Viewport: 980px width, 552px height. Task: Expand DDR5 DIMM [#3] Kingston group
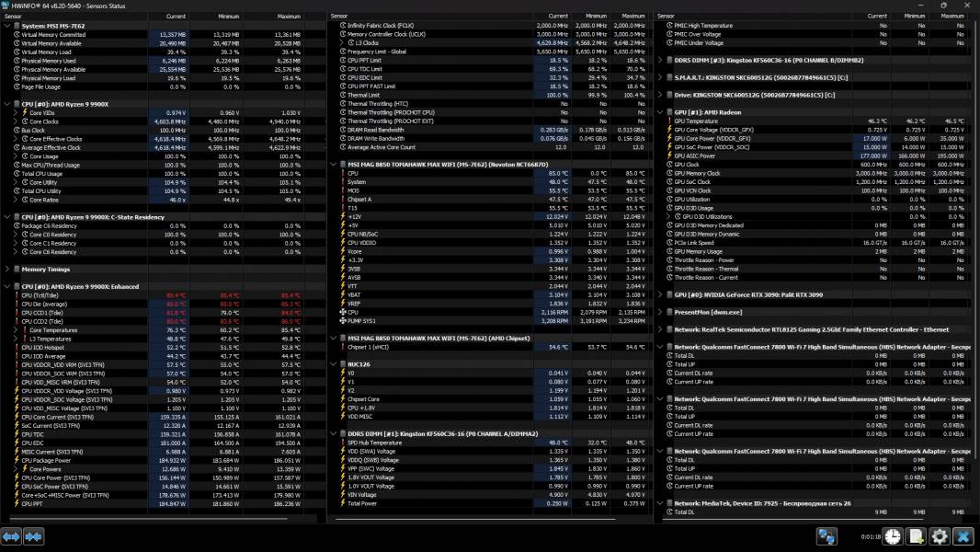click(660, 60)
